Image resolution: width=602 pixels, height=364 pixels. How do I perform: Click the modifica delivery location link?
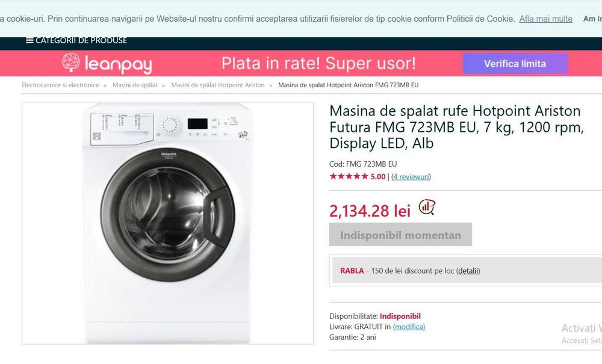(409, 327)
